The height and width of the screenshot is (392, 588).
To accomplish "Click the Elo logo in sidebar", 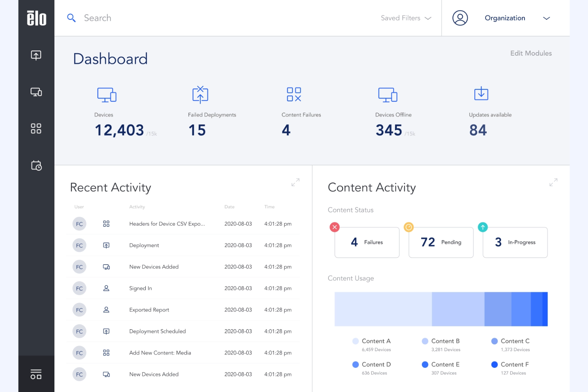I will click(37, 18).
